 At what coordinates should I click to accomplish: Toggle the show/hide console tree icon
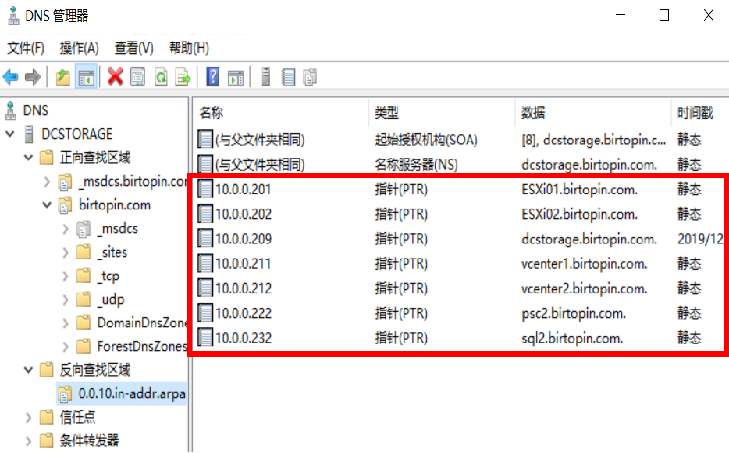[86, 77]
